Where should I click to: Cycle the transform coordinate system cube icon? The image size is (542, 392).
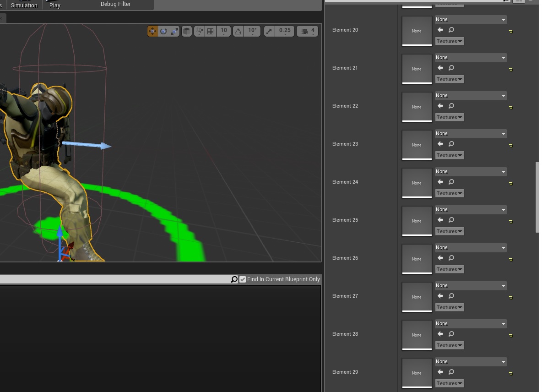[x=187, y=31]
